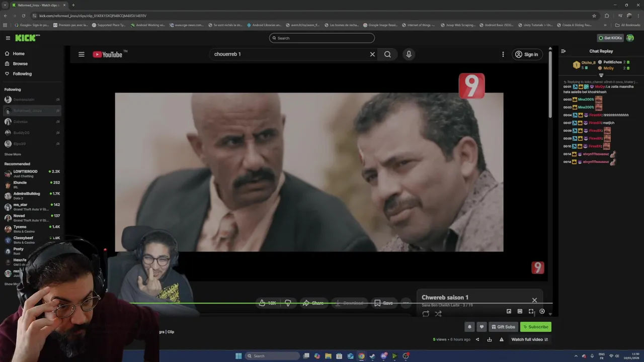Click the like thumbs-up 10K button
This screenshot has height=362, width=644.
(267, 303)
